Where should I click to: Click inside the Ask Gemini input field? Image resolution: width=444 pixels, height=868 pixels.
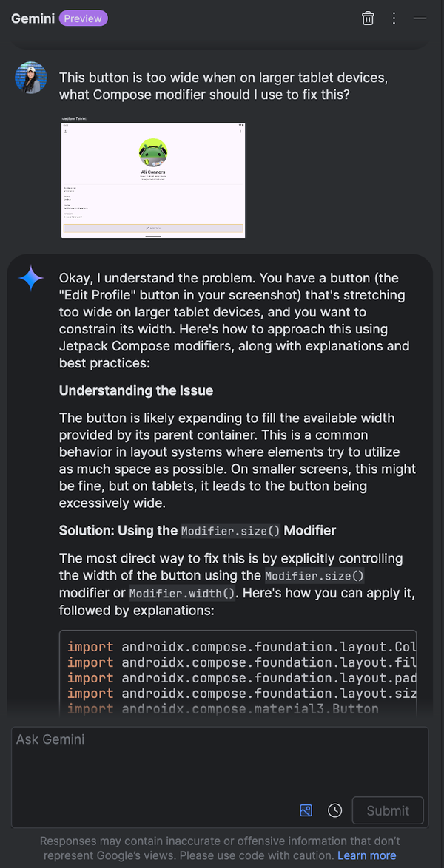point(220,762)
